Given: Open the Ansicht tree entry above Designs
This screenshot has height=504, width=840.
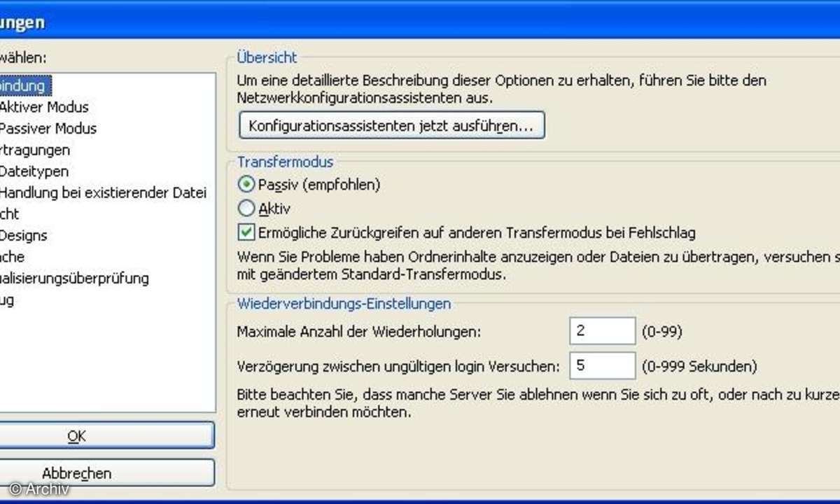Looking at the screenshot, I should coord(10,214).
